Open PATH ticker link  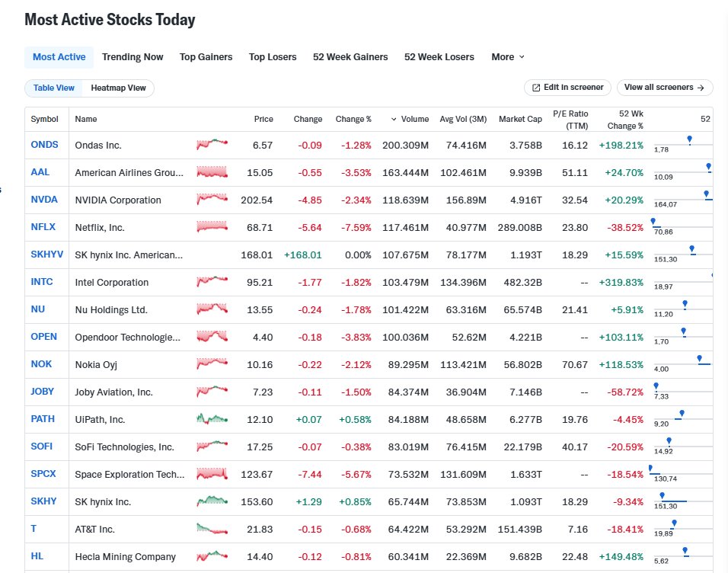click(x=43, y=419)
